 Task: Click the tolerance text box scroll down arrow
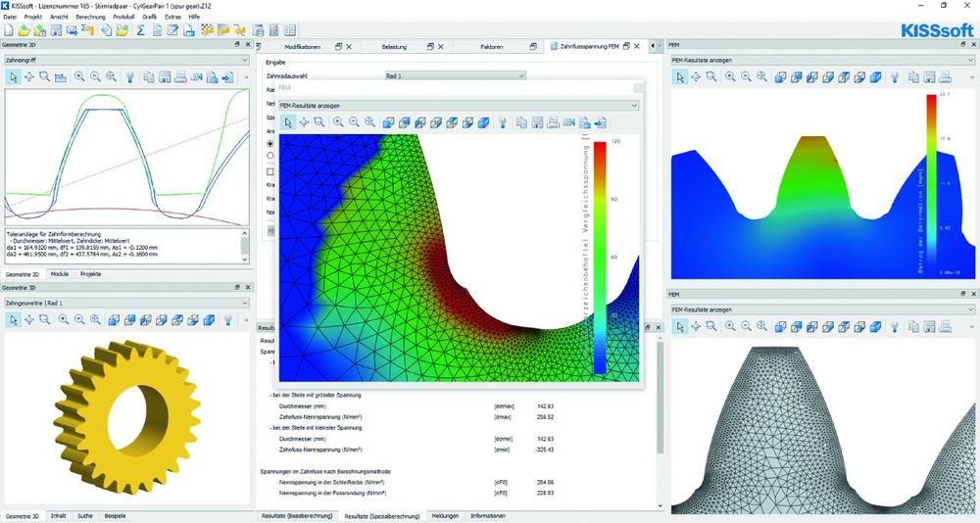click(245, 260)
